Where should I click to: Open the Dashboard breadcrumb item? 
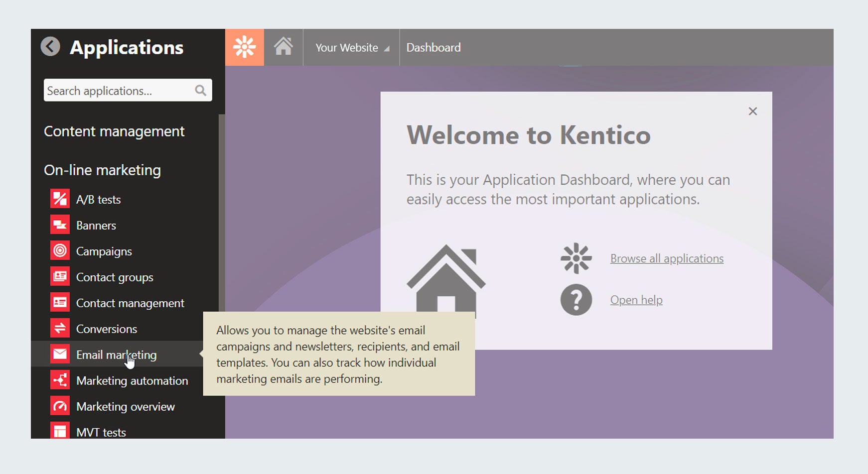(x=433, y=47)
